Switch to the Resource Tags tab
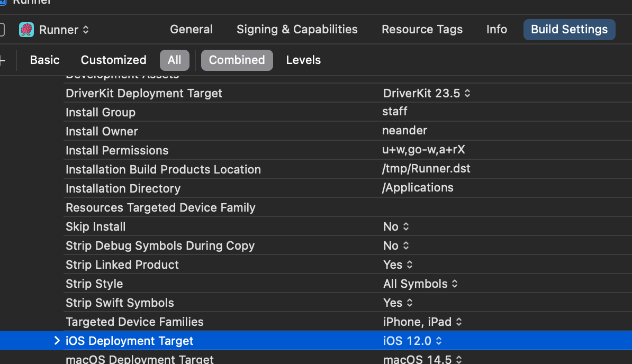Screen dimensions: 632x364 pos(422,30)
